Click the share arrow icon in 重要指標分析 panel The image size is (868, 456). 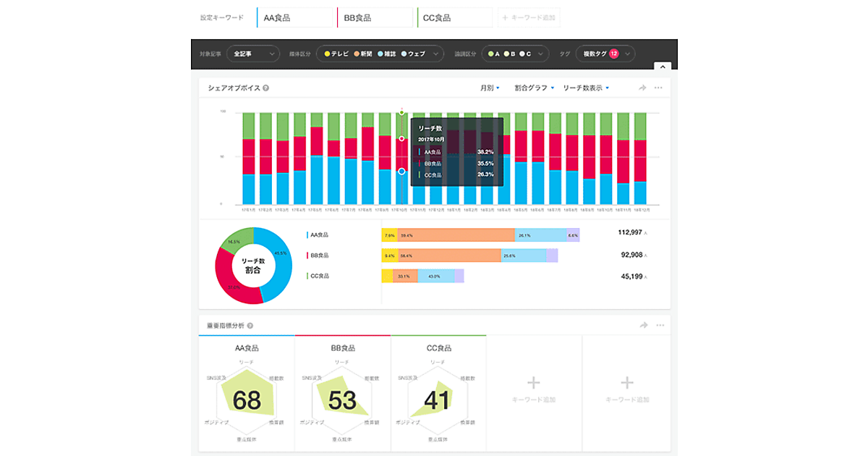[x=642, y=326]
